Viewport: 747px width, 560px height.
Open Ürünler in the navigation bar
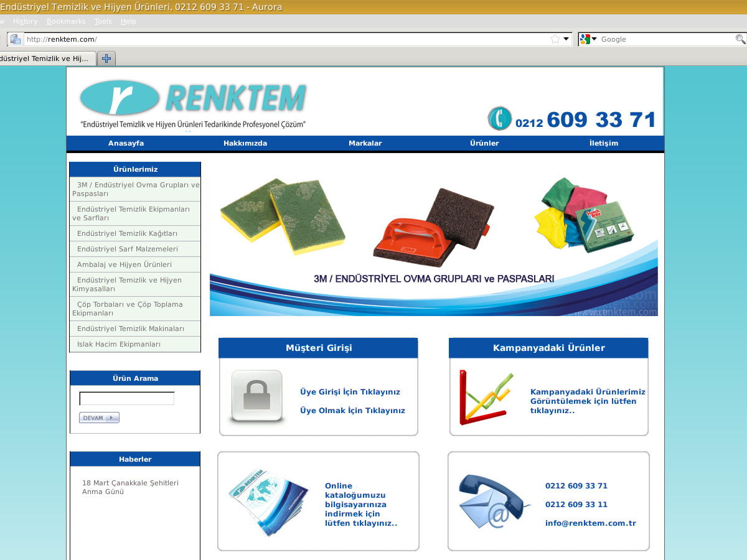pos(484,143)
